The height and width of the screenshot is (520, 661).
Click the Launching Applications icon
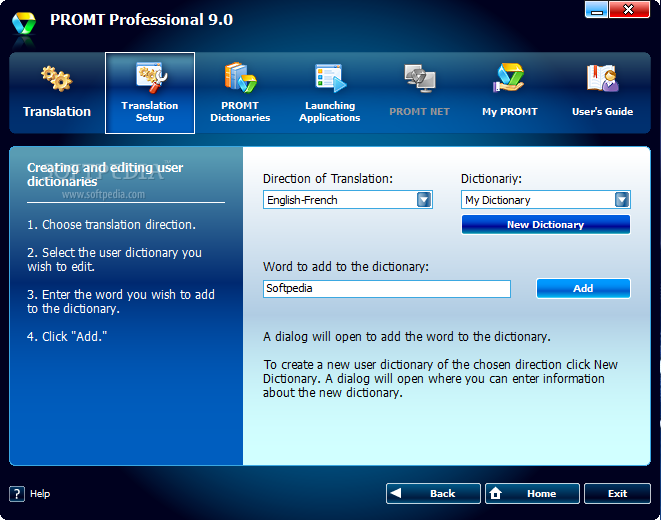click(x=330, y=78)
